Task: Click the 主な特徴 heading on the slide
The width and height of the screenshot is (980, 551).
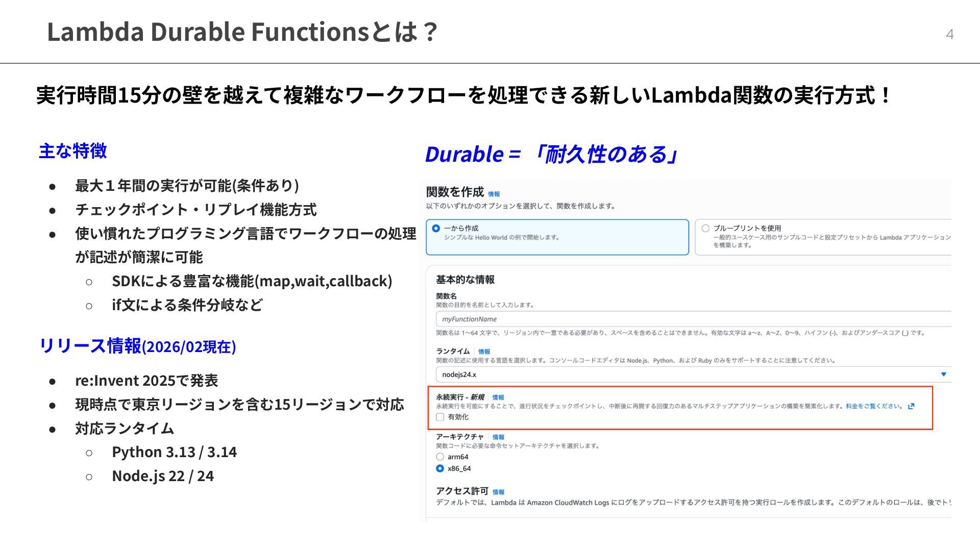Action: [72, 151]
